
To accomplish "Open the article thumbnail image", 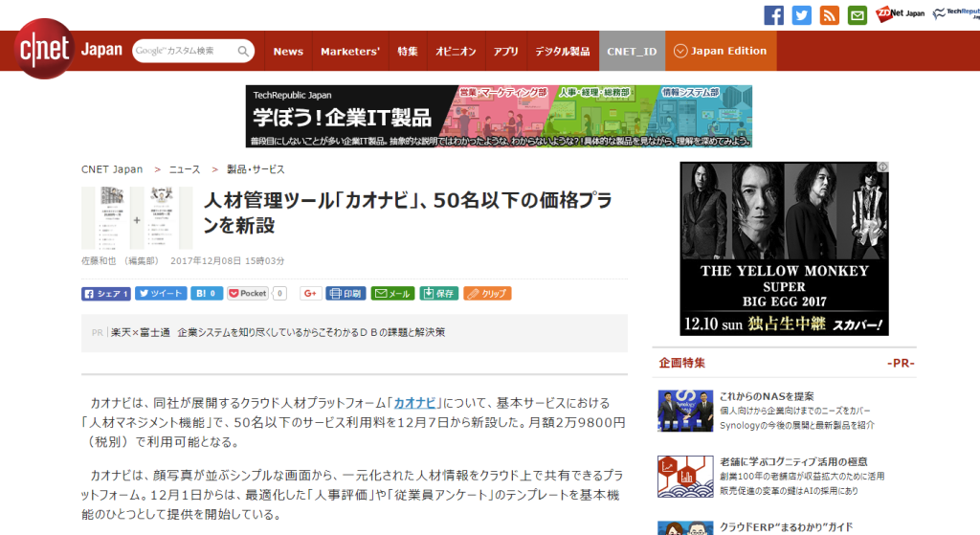I will 137,218.
